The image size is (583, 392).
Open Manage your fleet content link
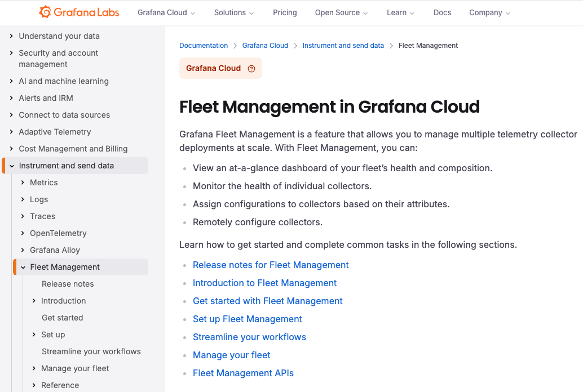[x=231, y=355]
